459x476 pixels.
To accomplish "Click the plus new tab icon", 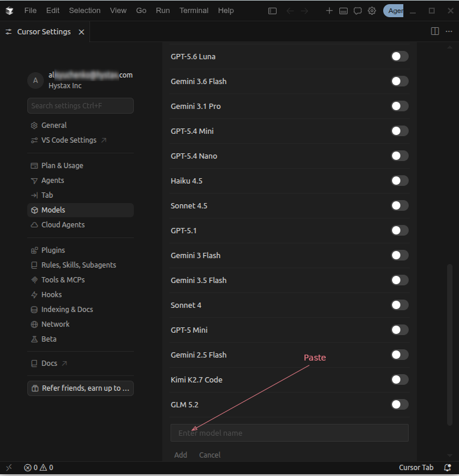I will [329, 11].
